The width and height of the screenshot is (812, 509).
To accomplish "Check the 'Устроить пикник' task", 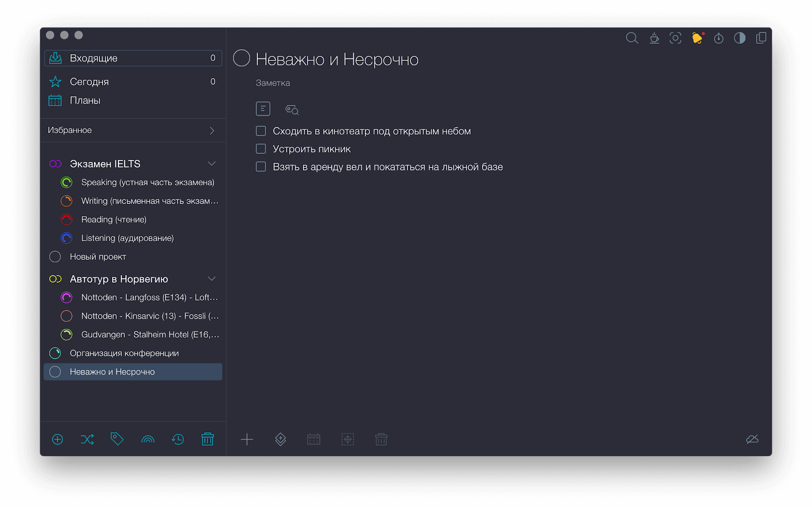I will 261,149.
